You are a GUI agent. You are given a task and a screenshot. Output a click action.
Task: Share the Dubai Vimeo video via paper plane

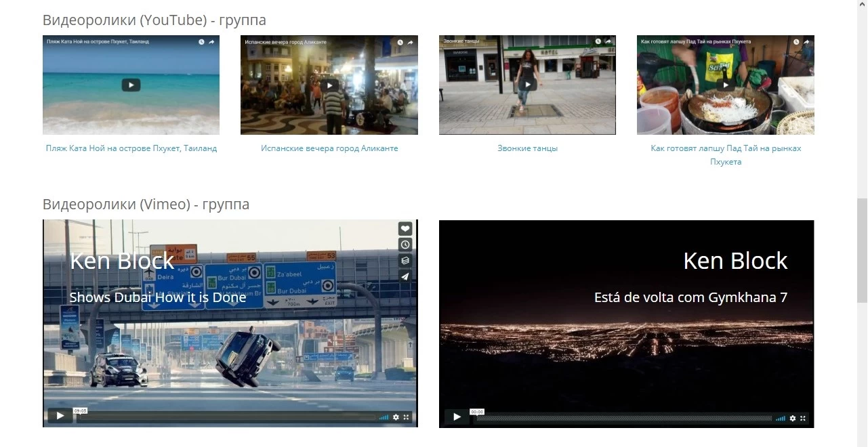(405, 276)
